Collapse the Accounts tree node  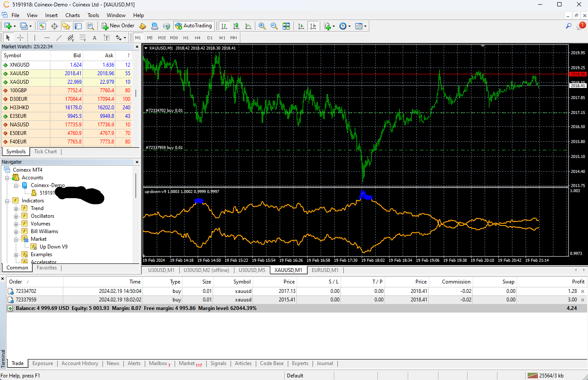click(x=7, y=178)
